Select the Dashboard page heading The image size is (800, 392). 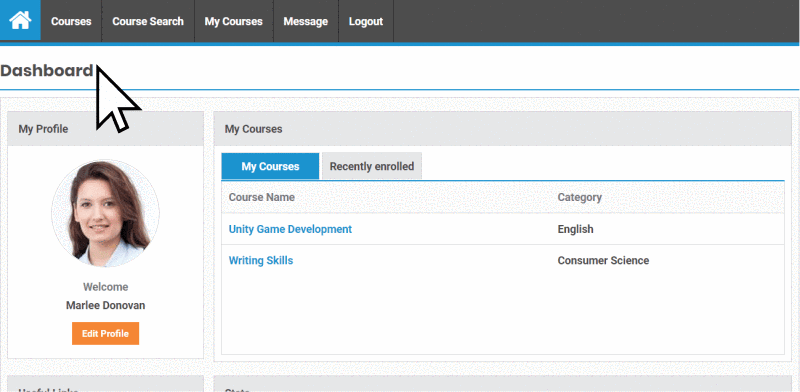46,70
